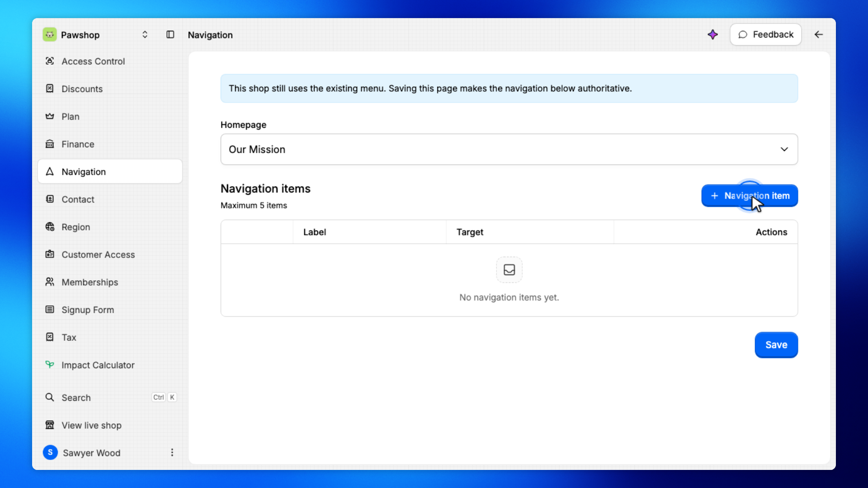Click the Target column header
The height and width of the screenshot is (488, 868).
click(470, 232)
